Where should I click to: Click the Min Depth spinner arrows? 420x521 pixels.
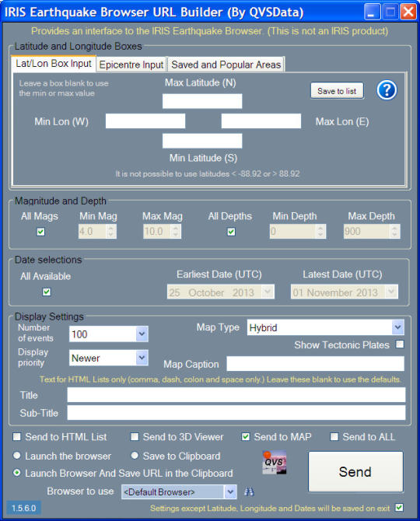[x=320, y=231]
